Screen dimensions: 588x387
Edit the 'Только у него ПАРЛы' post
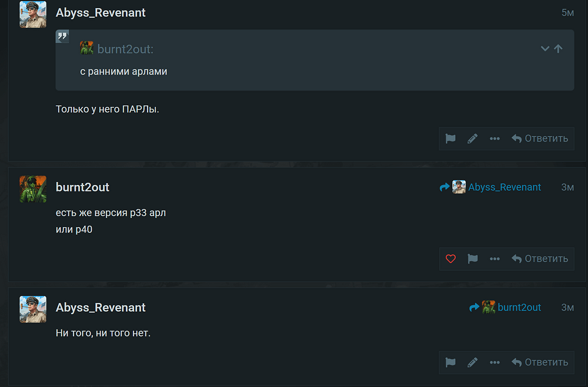[473, 139]
